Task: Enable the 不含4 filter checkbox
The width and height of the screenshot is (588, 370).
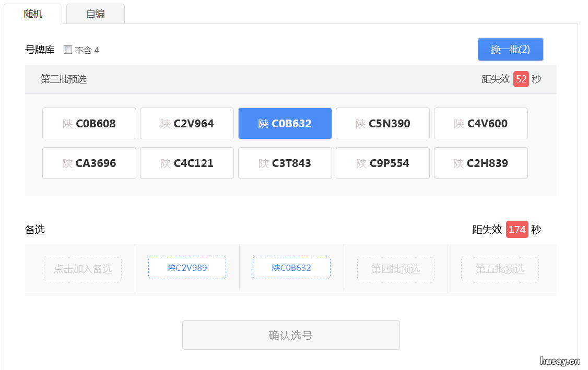Action: 68,49
